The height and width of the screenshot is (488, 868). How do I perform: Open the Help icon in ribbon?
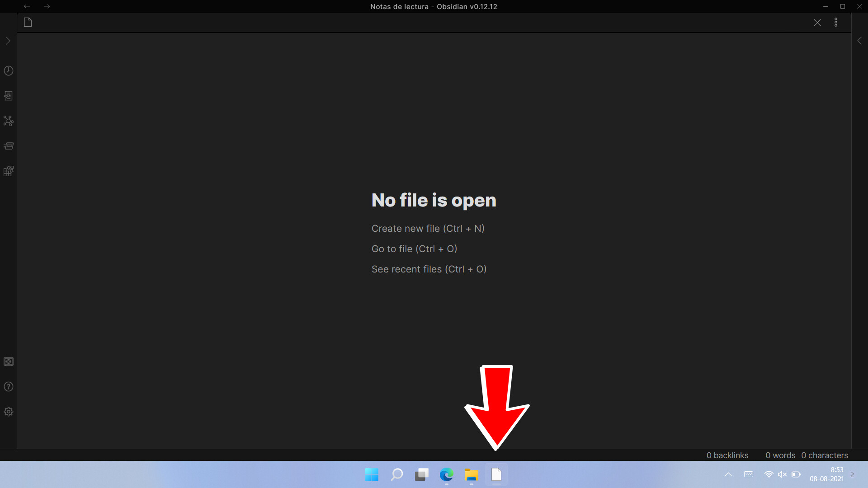9,387
